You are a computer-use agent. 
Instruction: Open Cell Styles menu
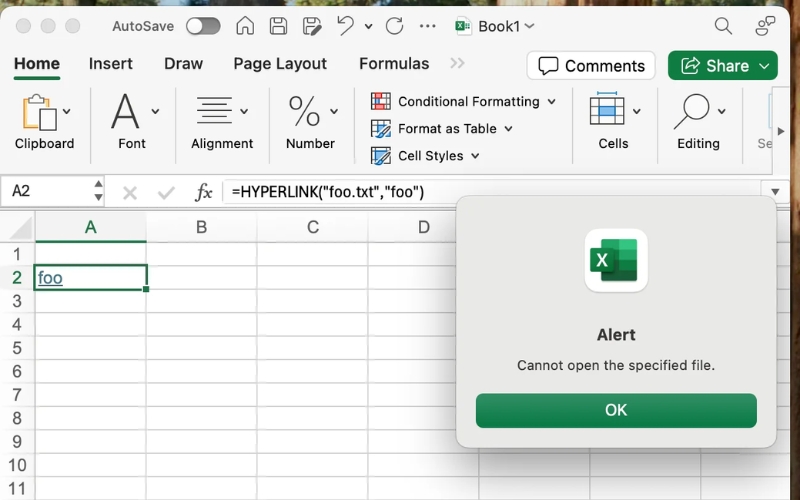click(425, 156)
